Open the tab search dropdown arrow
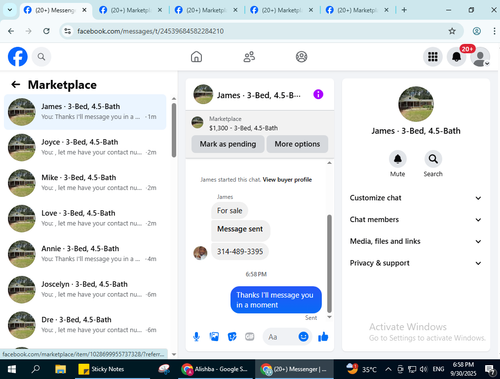The width and height of the screenshot is (500, 379). (x=10, y=10)
